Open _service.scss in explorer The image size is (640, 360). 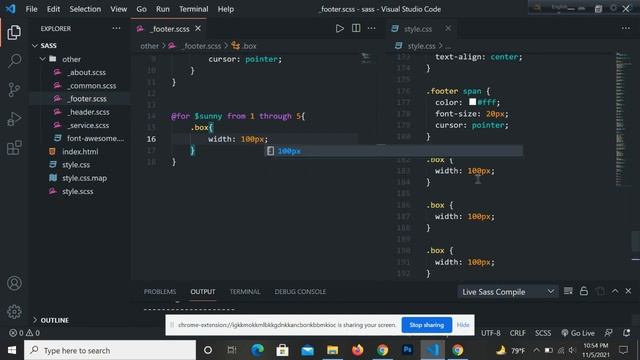88,125
